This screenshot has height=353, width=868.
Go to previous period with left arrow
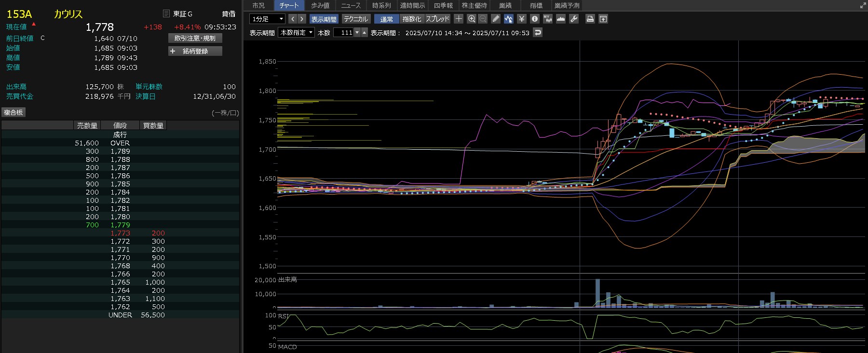point(293,19)
